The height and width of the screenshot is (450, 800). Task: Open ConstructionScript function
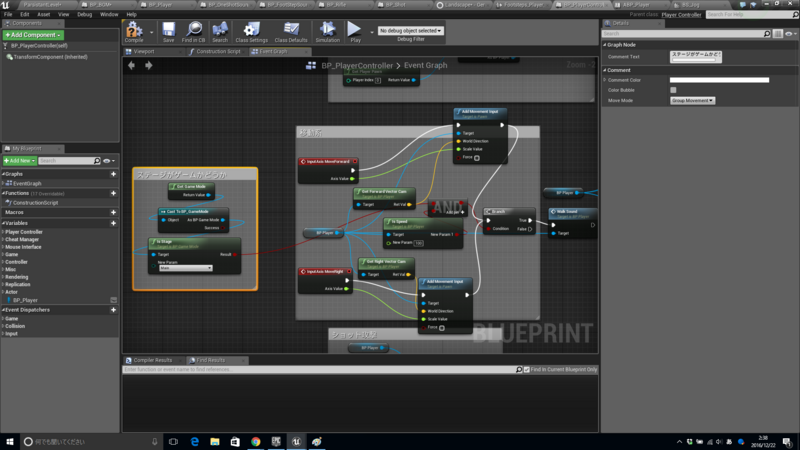[35, 203]
